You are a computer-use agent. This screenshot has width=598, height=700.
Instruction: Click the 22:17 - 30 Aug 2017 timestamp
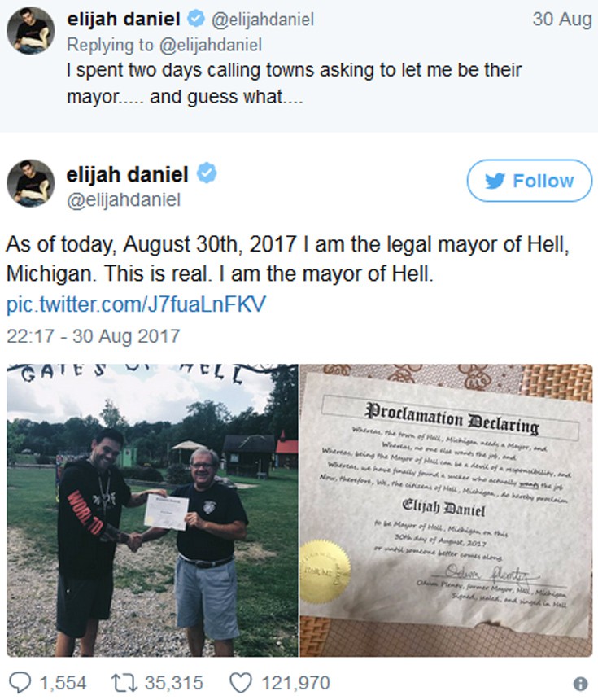tap(94, 336)
